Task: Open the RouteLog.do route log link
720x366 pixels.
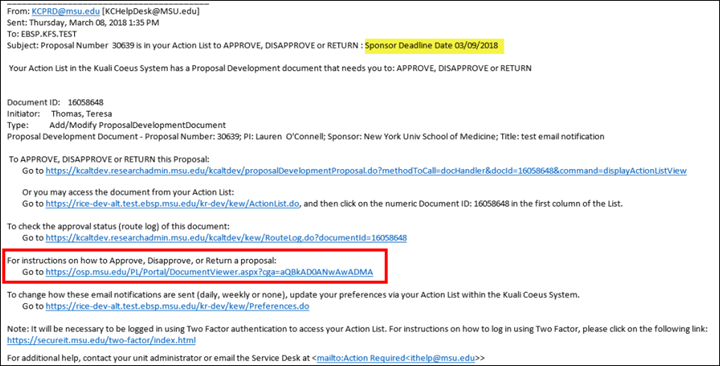Action: coord(226,238)
